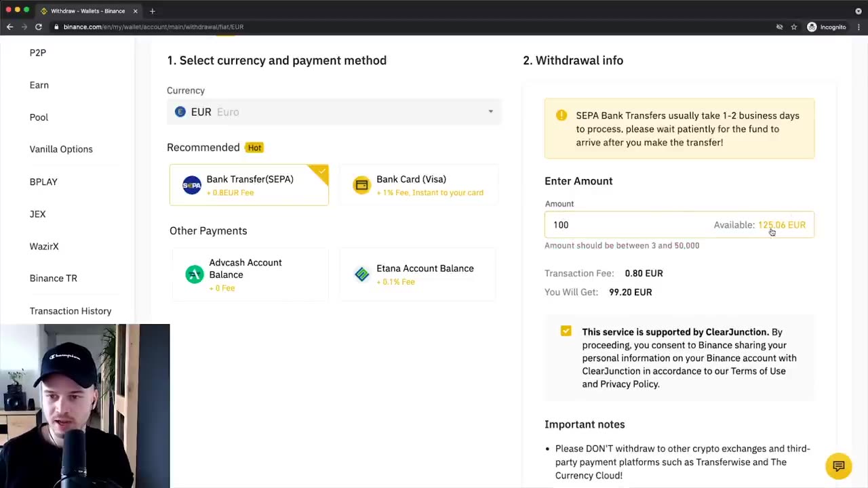
Task: Click the SEPA logo icon
Action: 192,185
